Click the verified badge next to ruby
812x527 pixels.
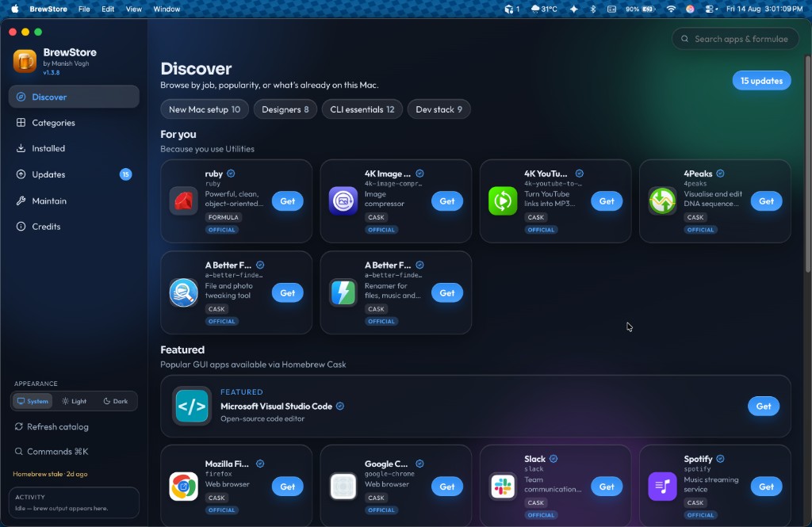[x=231, y=174]
